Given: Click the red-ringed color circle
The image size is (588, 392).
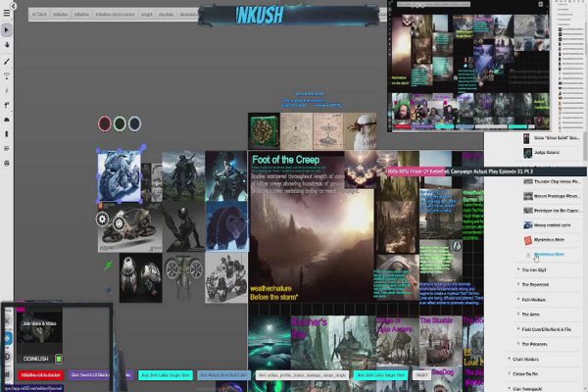Looking at the screenshot, I should (105, 123).
